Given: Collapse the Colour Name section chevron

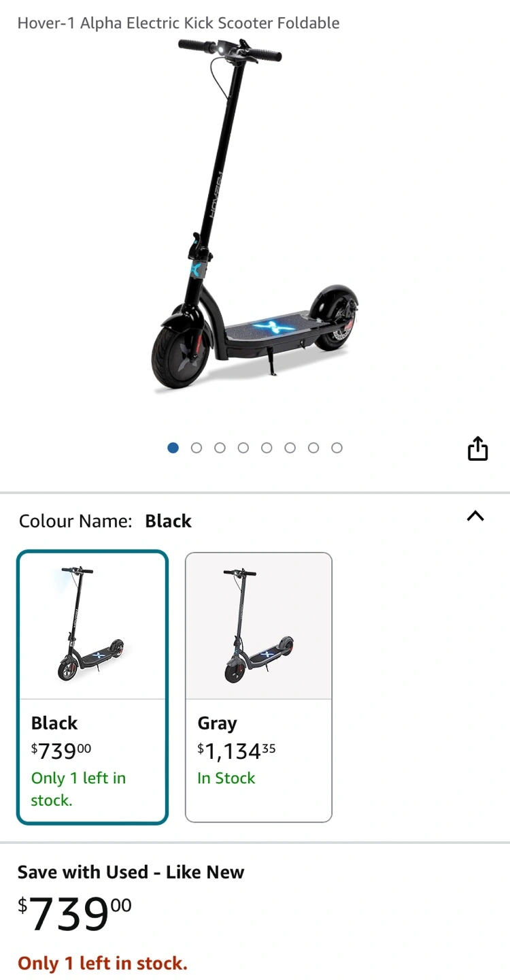Looking at the screenshot, I should tap(475, 516).
